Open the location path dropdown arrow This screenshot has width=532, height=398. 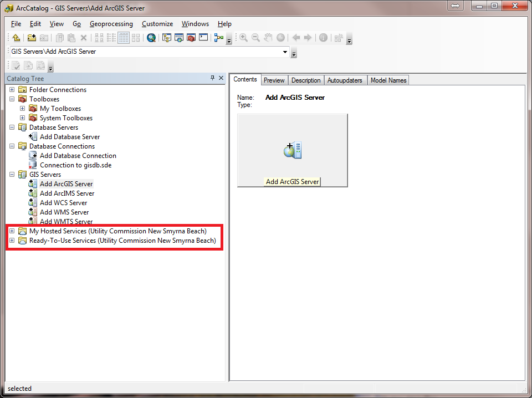[285, 52]
